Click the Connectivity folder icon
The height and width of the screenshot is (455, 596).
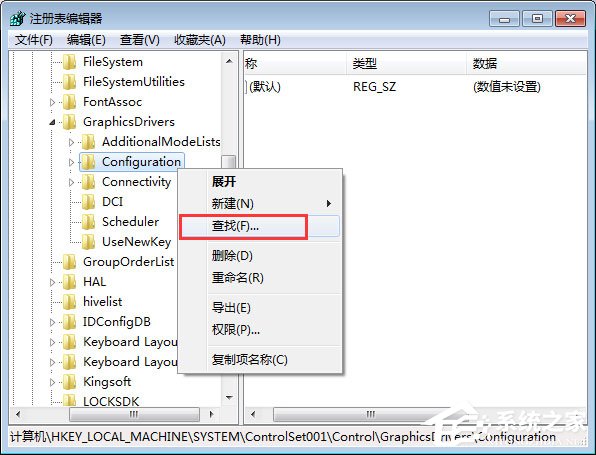pos(89,182)
